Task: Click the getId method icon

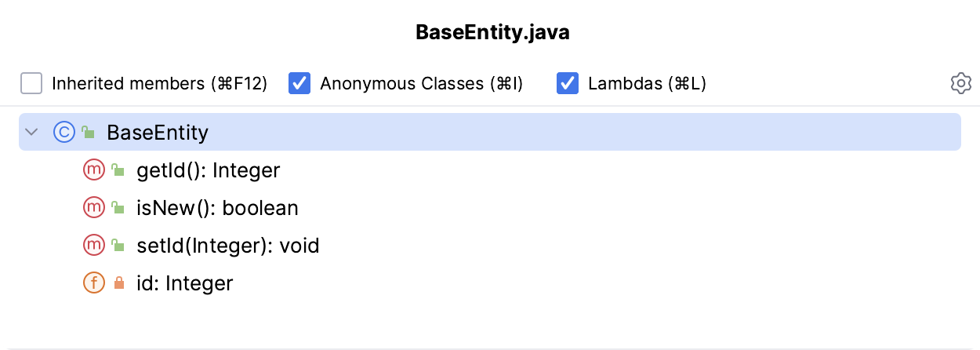Action: coord(93,170)
